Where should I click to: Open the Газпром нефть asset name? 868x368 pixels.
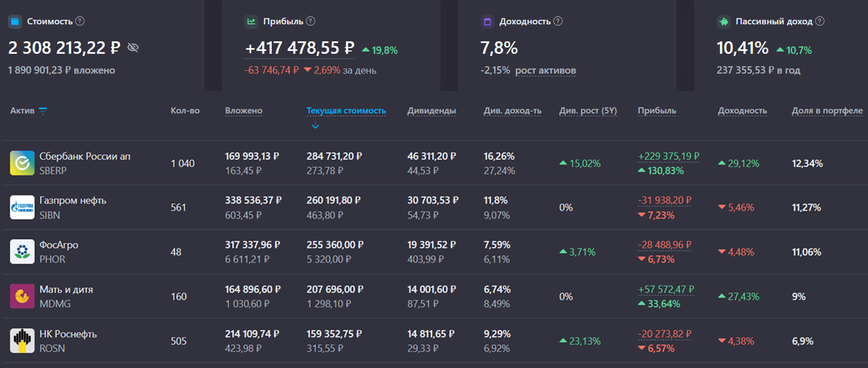pyautogui.click(x=73, y=200)
